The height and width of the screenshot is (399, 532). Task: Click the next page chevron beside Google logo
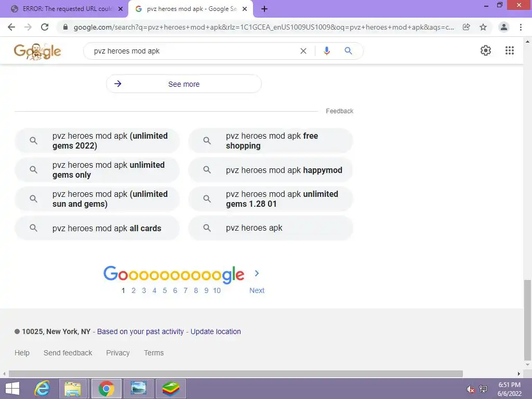pos(257,273)
